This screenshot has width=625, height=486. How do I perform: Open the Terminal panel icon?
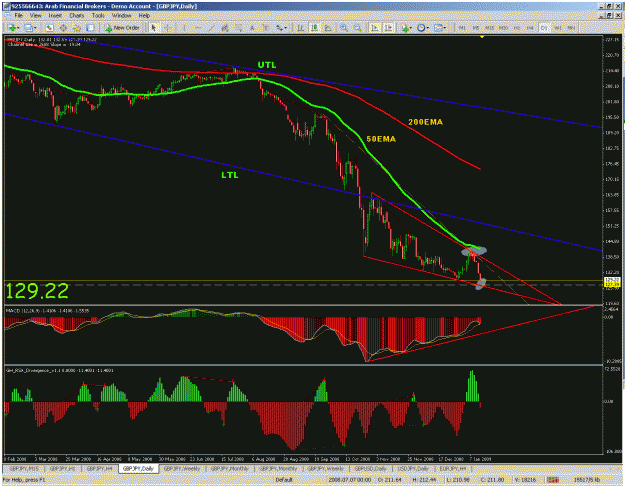click(x=90, y=28)
